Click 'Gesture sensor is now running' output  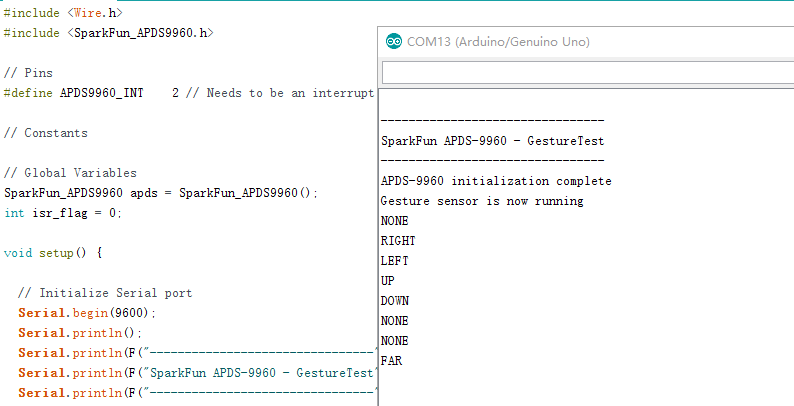pyautogui.click(x=482, y=201)
